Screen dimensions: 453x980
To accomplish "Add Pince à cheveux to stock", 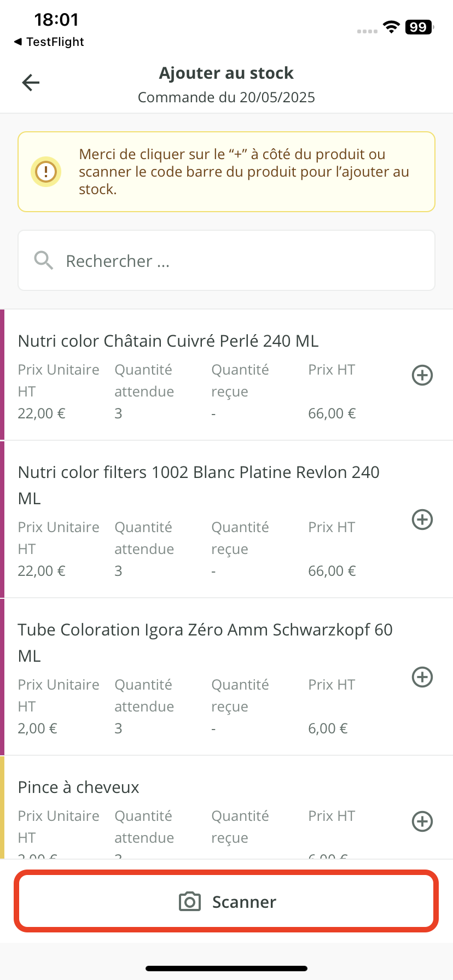I will click(422, 821).
